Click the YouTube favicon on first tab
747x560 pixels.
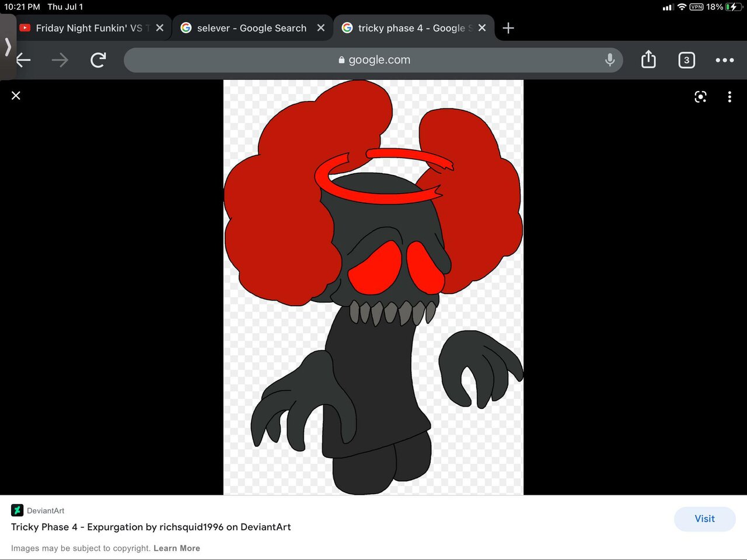click(25, 27)
